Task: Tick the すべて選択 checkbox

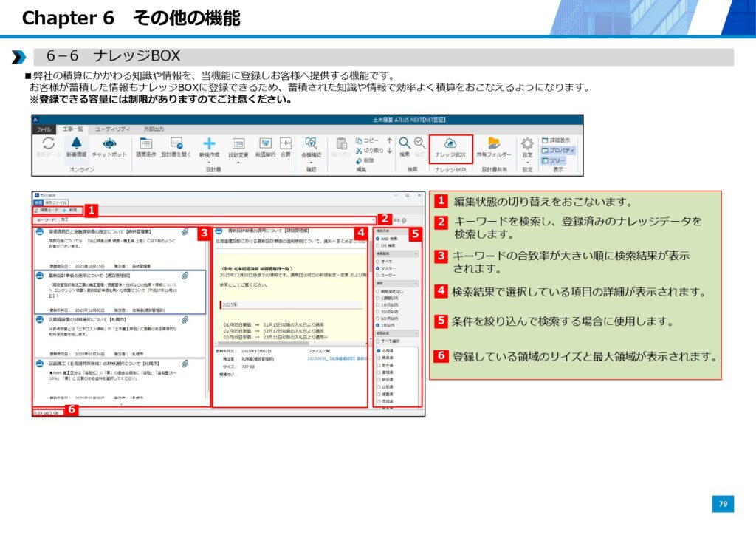Action: (378, 340)
